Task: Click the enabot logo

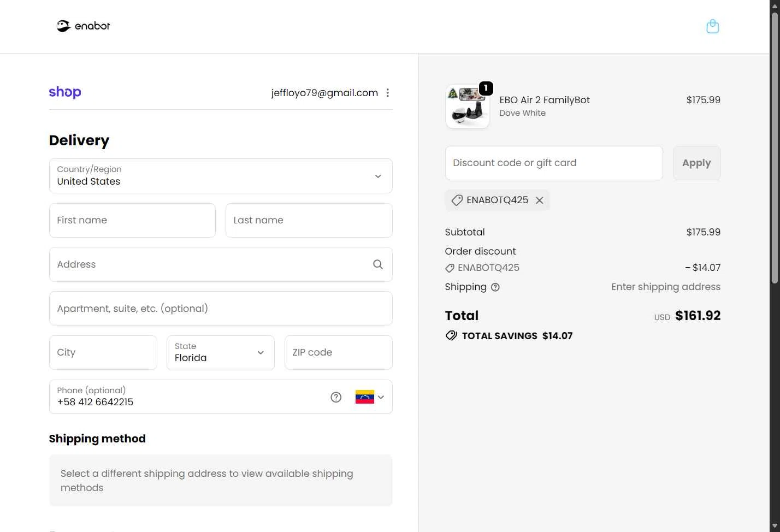Action: tap(83, 26)
